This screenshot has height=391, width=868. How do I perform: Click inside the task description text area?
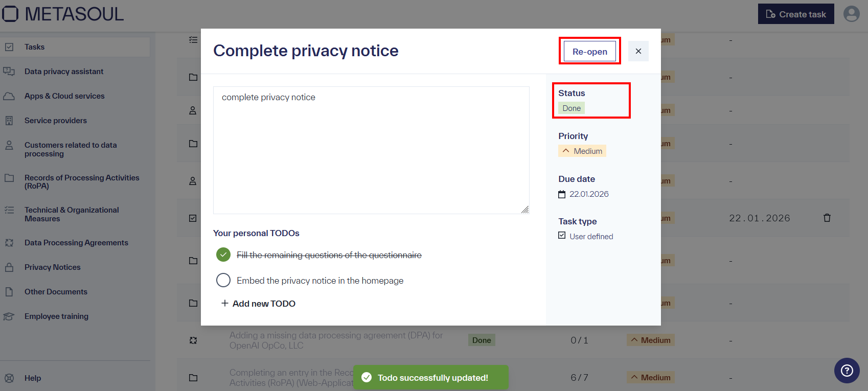tap(371, 149)
